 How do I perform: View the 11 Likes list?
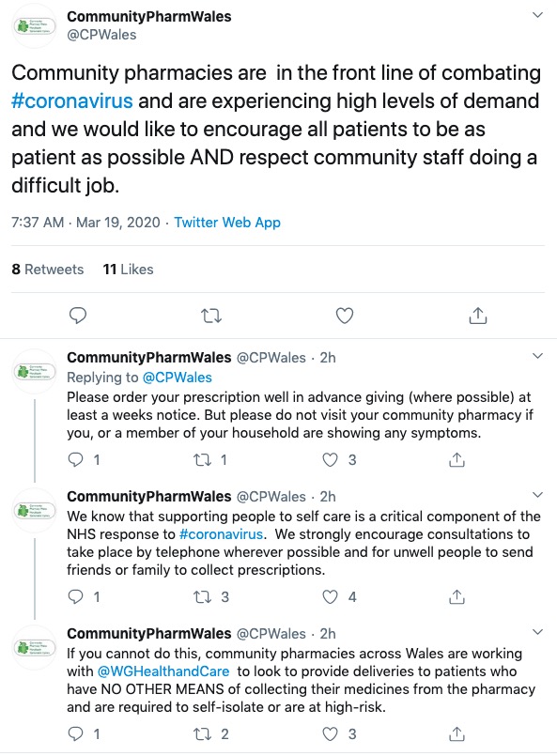128,269
